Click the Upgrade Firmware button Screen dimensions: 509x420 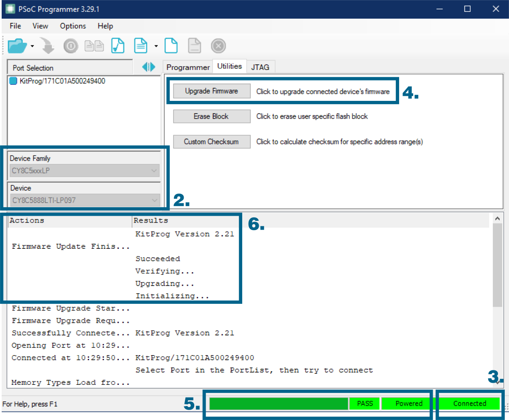point(211,91)
